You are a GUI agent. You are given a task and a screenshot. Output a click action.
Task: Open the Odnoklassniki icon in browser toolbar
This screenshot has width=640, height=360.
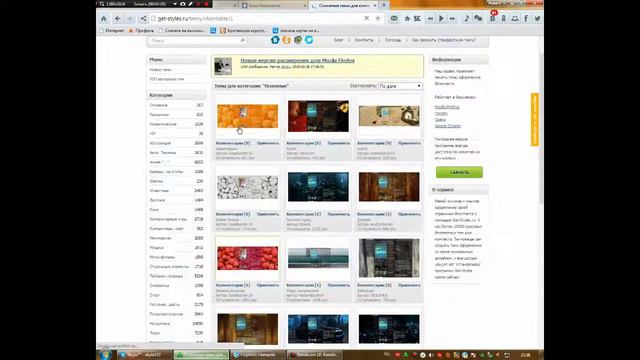(x=504, y=18)
